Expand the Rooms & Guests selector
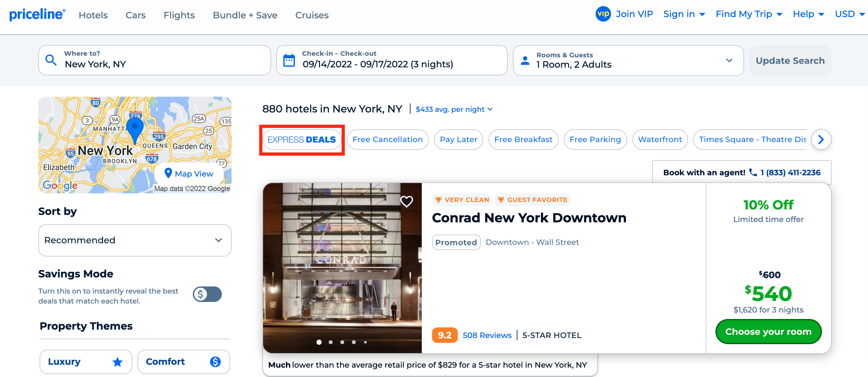The image size is (868, 377). (628, 60)
